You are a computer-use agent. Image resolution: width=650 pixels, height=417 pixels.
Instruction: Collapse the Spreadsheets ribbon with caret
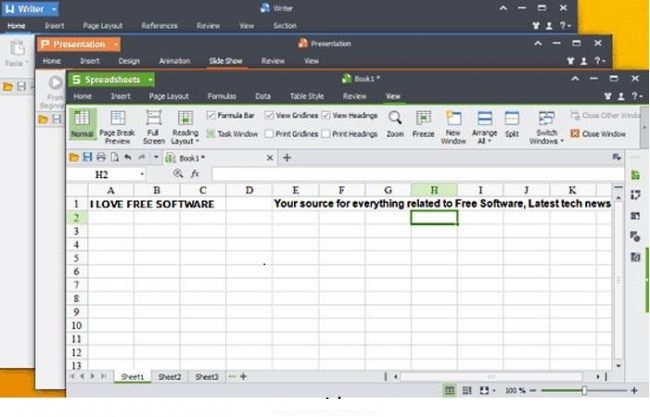(575, 78)
